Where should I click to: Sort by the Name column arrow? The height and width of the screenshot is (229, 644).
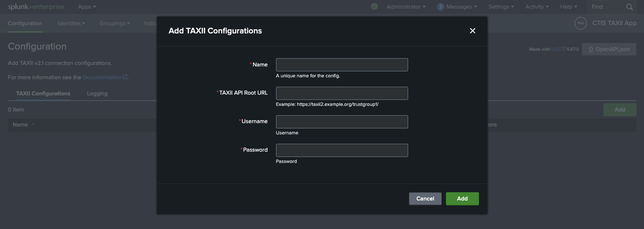coord(33,125)
